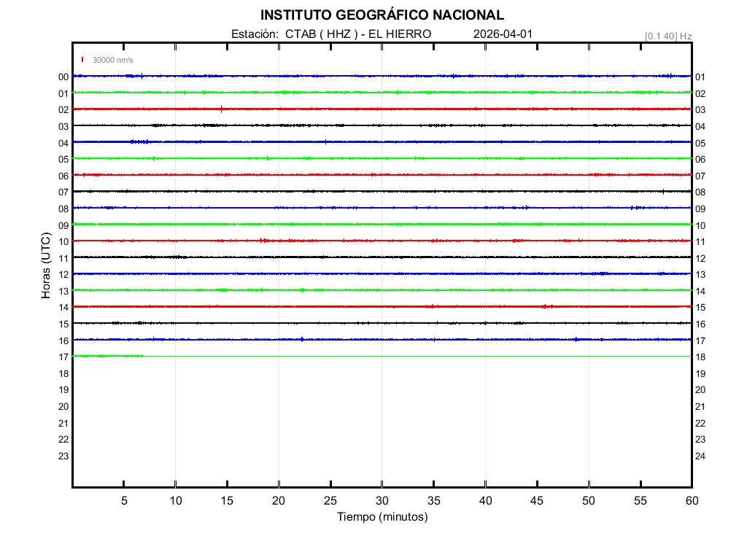The image size is (747, 560).
Task: Click the 45 minute tick label on the time axis
Action: 537,501
